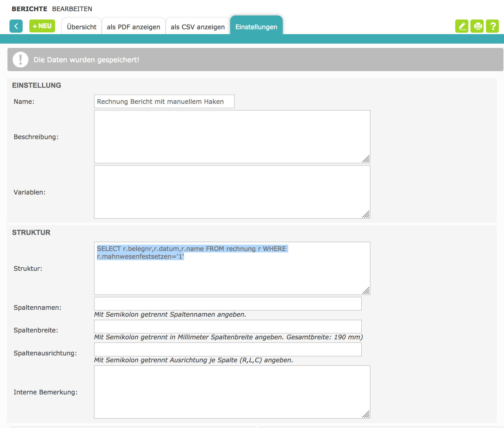Click into the Name input field
The height and width of the screenshot is (428, 504).
164,102
